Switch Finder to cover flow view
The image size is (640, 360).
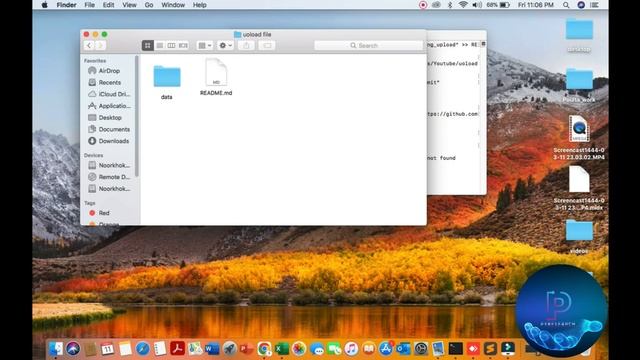(183, 45)
